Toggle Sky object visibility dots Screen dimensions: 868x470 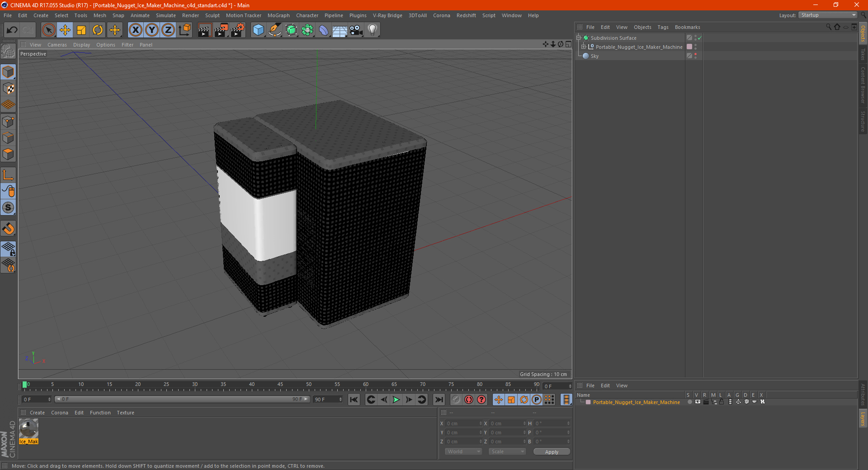(696, 56)
